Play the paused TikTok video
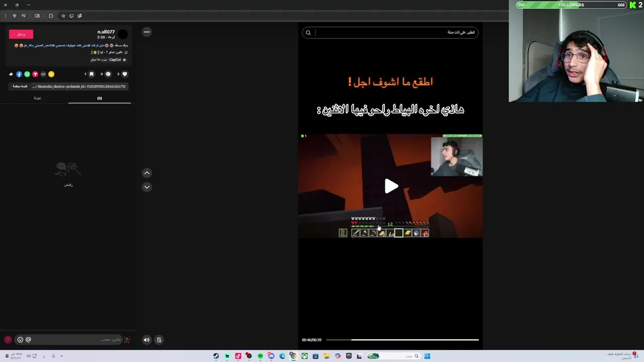 pyautogui.click(x=391, y=186)
